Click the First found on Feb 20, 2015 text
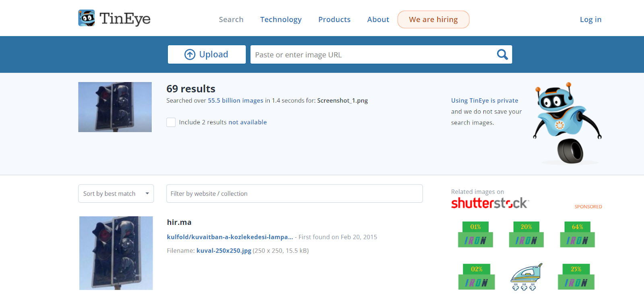 point(338,237)
